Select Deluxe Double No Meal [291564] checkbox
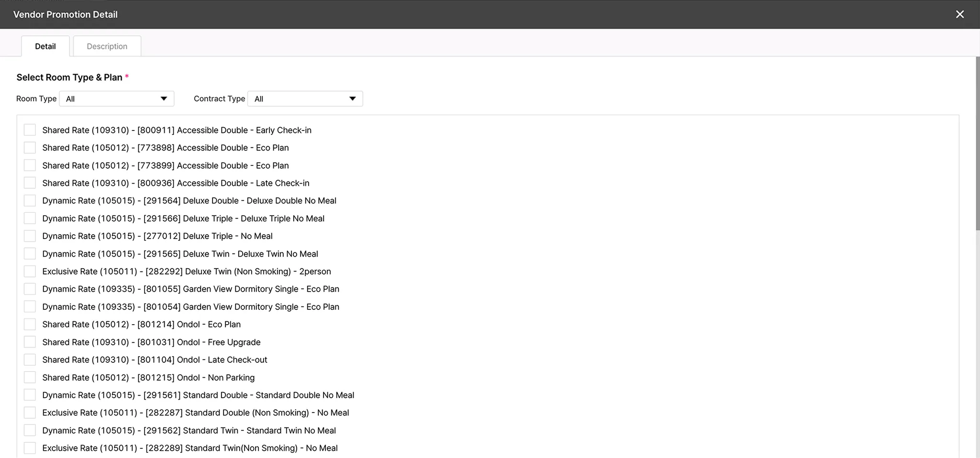The height and width of the screenshot is (458, 980). click(x=30, y=201)
